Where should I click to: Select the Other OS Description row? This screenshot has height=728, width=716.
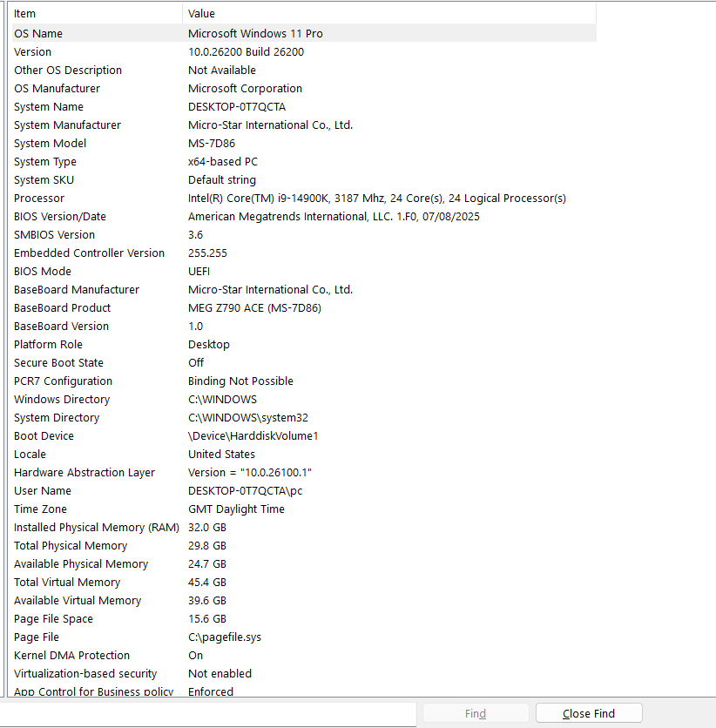tap(304, 71)
